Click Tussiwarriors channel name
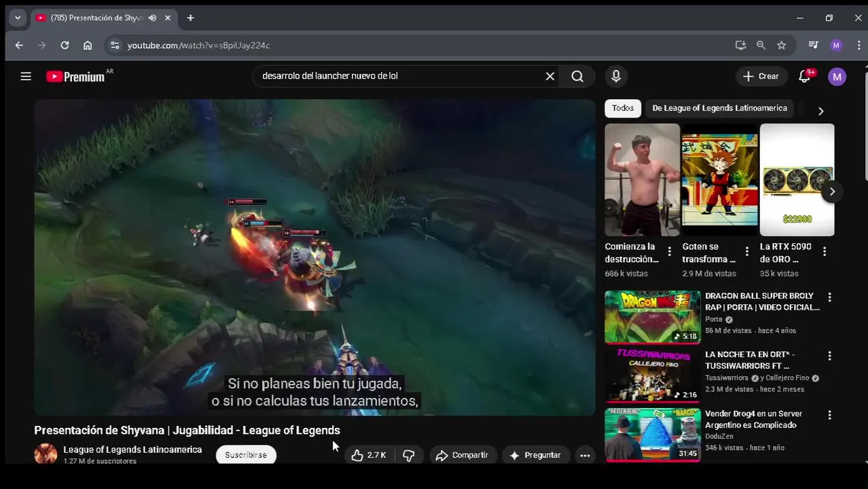 [727, 378]
